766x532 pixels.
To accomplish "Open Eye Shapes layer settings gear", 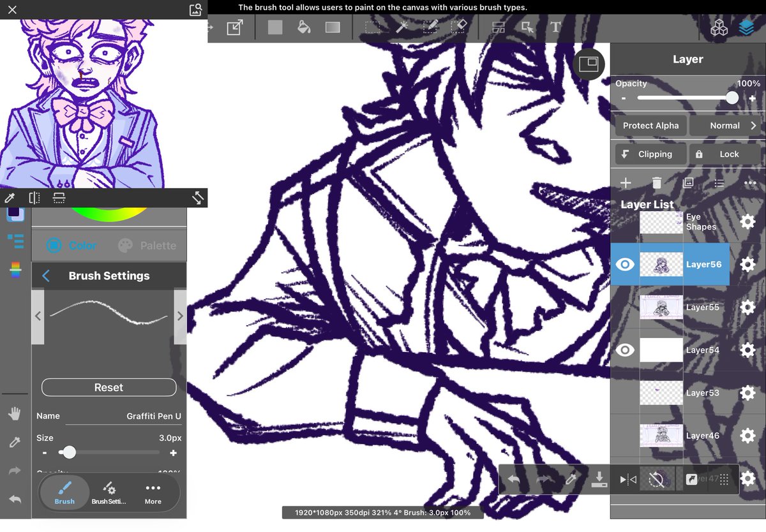I will tap(747, 221).
